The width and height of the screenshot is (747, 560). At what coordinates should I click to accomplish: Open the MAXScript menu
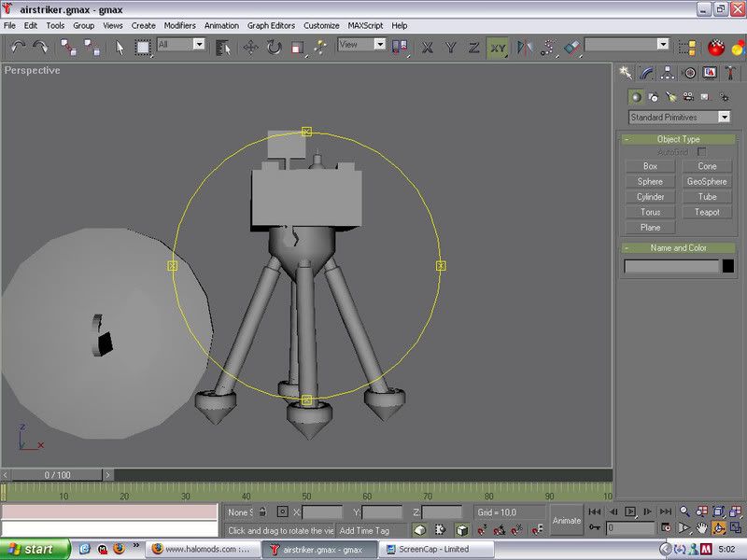click(x=365, y=26)
